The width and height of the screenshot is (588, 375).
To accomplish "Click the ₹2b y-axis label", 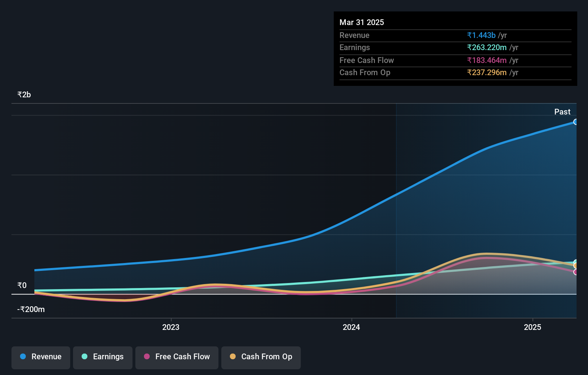I will [24, 95].
